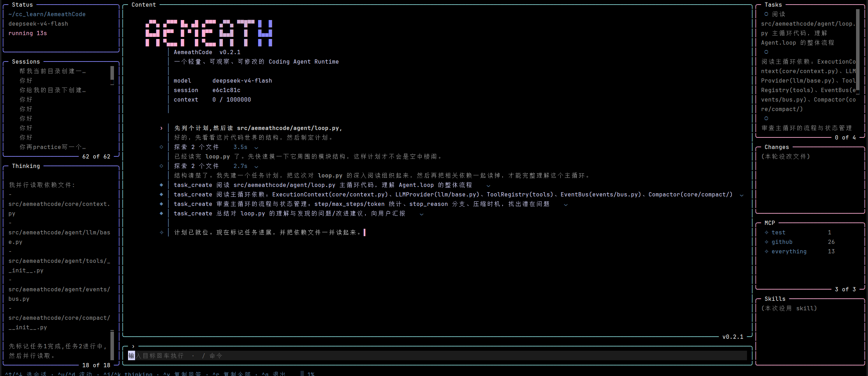
Task: Expand task_create 审查主循环的流程 details chevron
Action: click(566, 205)
